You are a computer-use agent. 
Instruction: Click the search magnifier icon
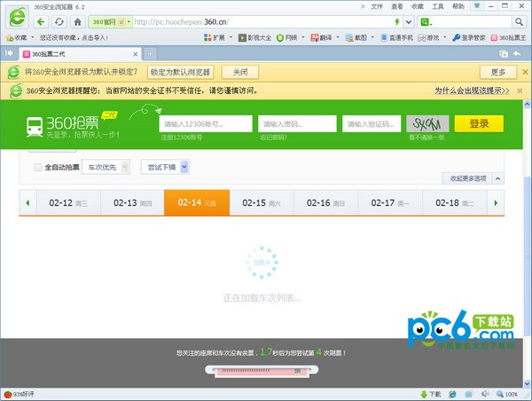pyautogui.click(x=519, y=22)
